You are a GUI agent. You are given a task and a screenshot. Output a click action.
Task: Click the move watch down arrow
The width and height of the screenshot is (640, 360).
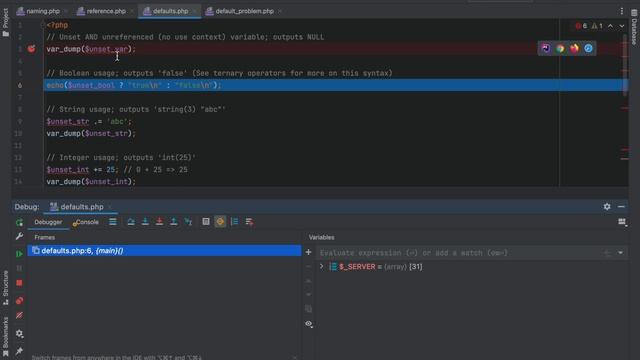(x=309, y=295)
